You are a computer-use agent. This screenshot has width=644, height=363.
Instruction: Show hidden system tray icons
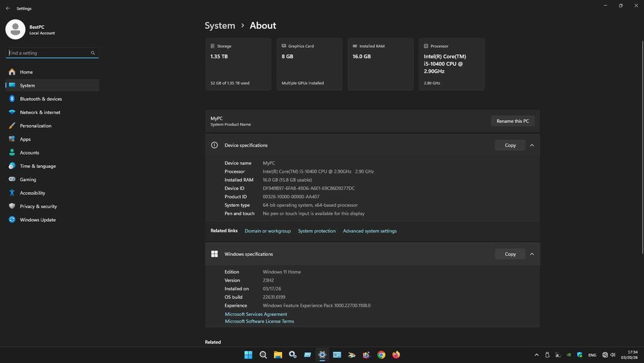click(536, 355)
